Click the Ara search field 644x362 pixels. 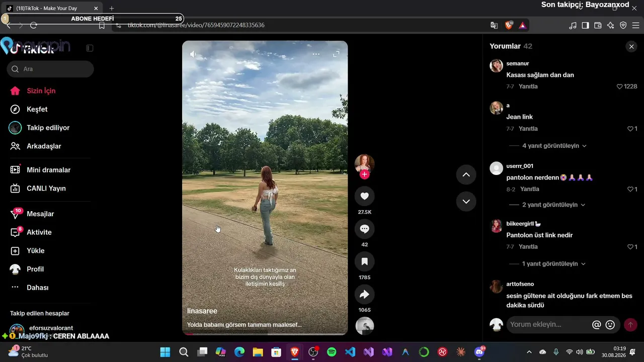pyautogui.click(x=50, y=69)
